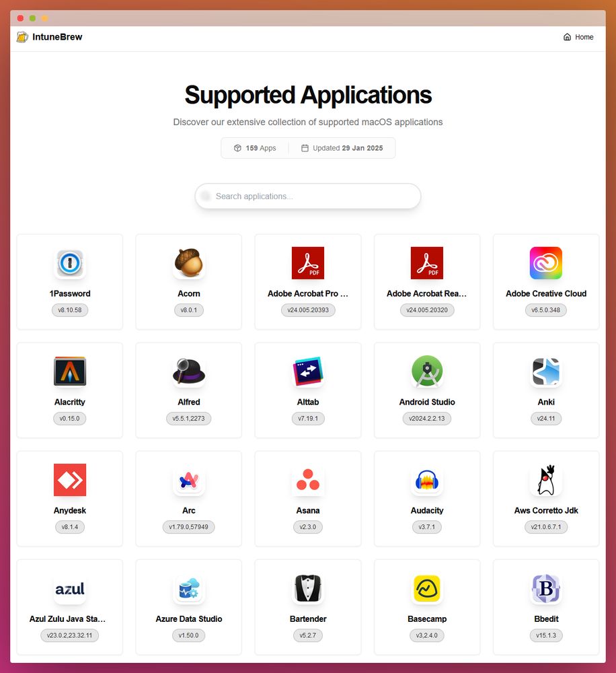Select the Anki star icon
The image size is (616, 673).
[546, 371]
